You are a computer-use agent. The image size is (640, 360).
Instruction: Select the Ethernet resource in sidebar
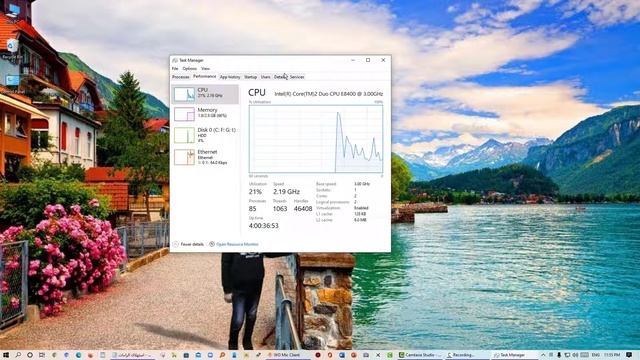pyautogui.click(x=205, y=157)
